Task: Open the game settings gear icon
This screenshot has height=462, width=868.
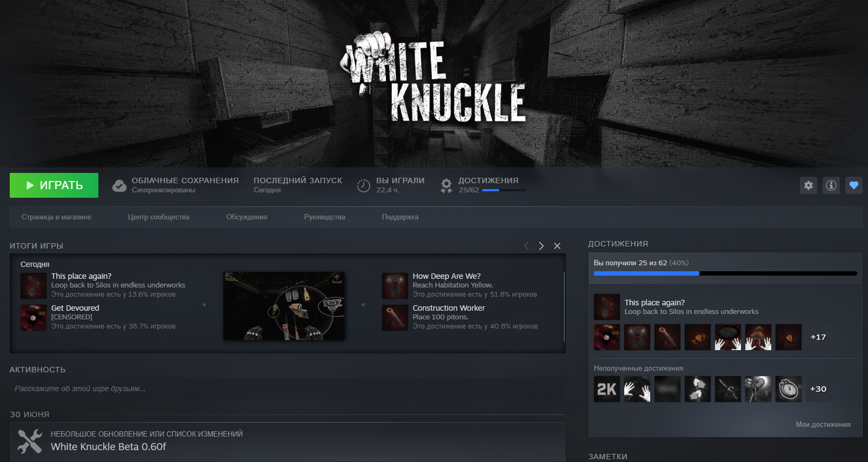Action: (809, 185)
